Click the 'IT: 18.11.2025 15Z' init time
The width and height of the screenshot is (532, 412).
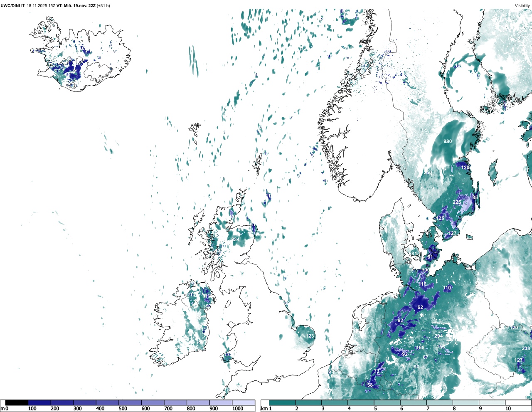pyautogui.click(x=39, y=6)
